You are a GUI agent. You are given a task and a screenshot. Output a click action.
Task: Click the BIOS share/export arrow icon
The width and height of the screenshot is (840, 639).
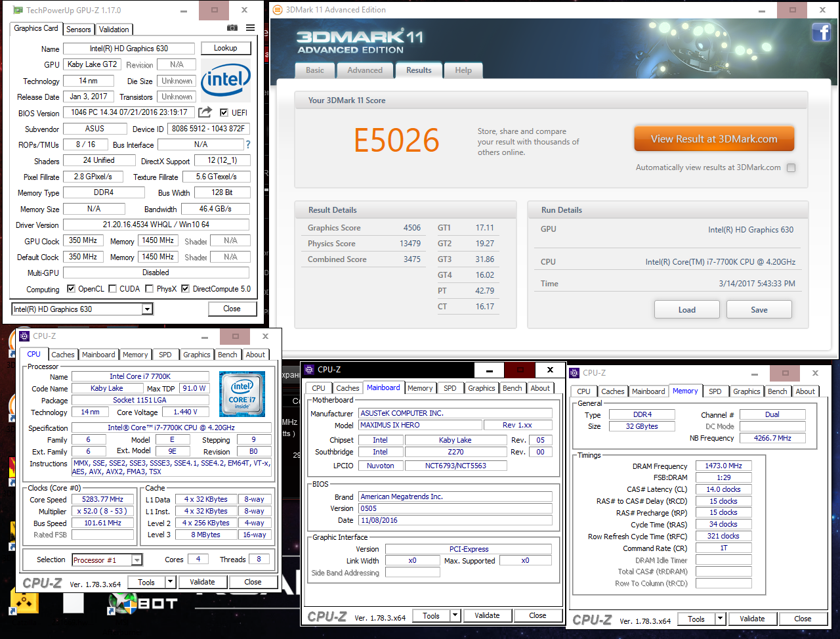pyautogui.click(x=205, y=112)
